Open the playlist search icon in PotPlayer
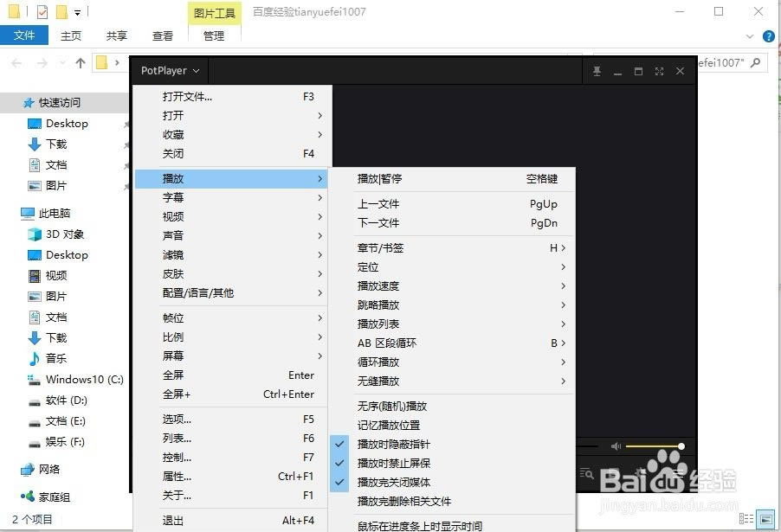The image size is (781, 532). [x=587, y=474]
